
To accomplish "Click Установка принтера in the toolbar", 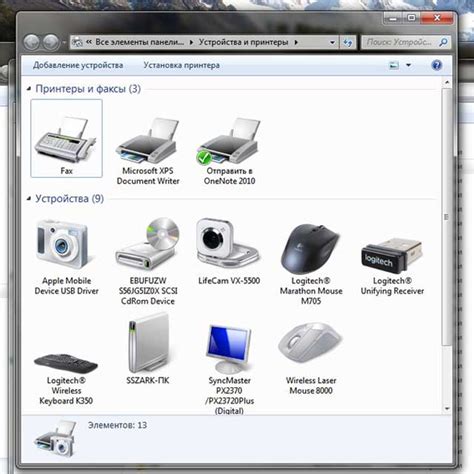I will click(181, 65).
